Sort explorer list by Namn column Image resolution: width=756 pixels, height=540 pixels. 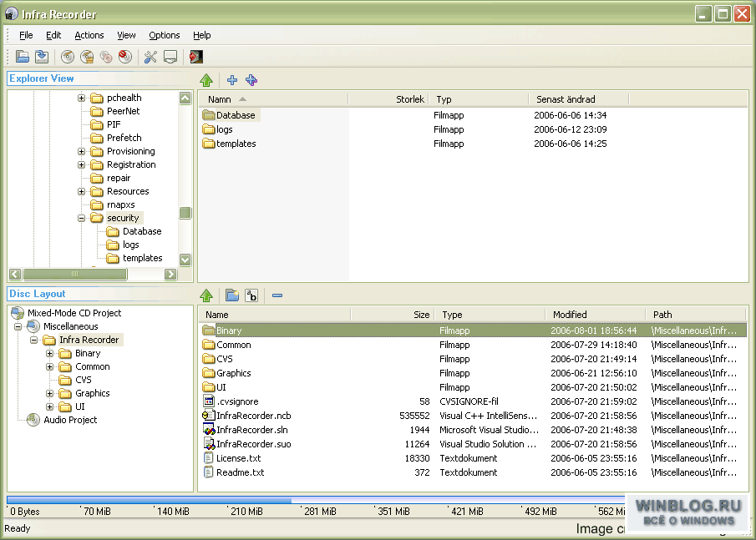click(273, 99)
